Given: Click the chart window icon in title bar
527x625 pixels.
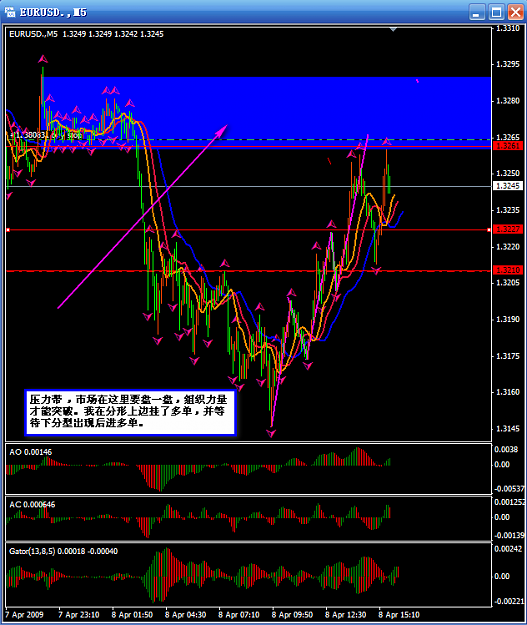Looking at the screenshot, I should [10, 12].
